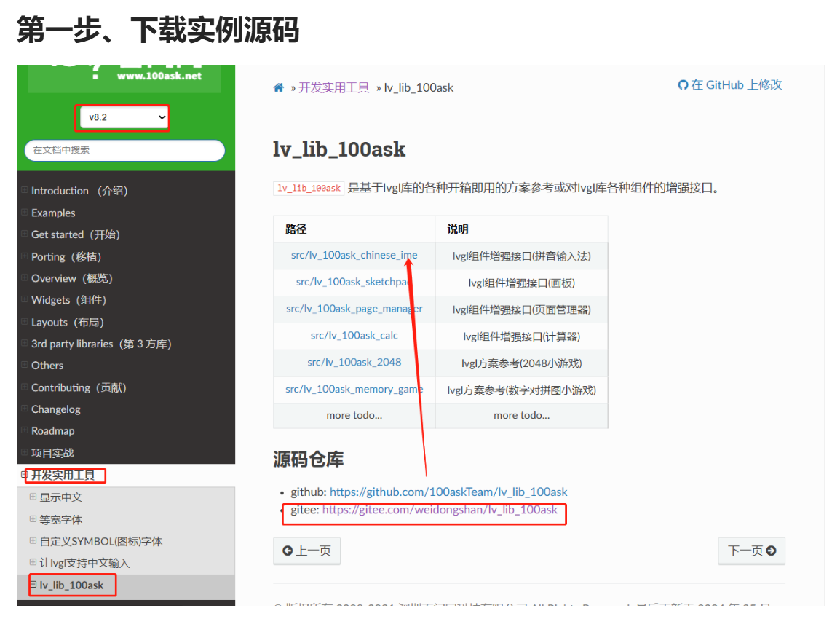Open the 显示中文 sub-page
Screen dimensions: 840x627
pos(60,497)
